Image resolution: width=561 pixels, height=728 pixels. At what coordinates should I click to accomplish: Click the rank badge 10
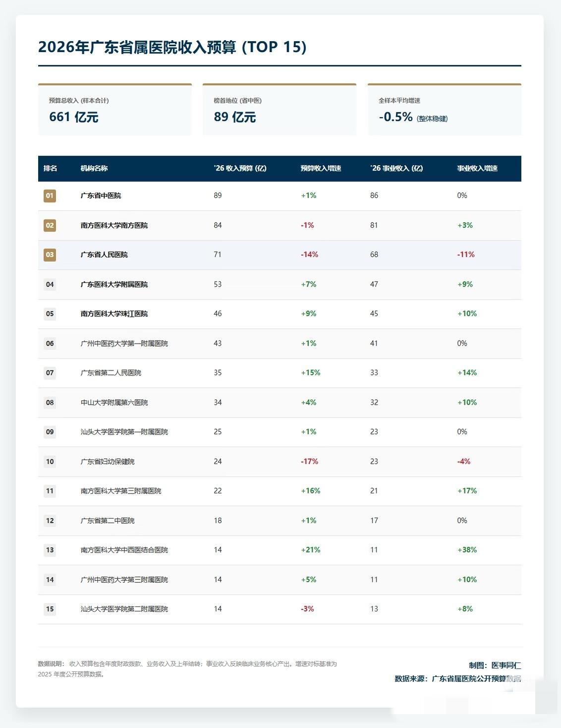tap(50, 462)
